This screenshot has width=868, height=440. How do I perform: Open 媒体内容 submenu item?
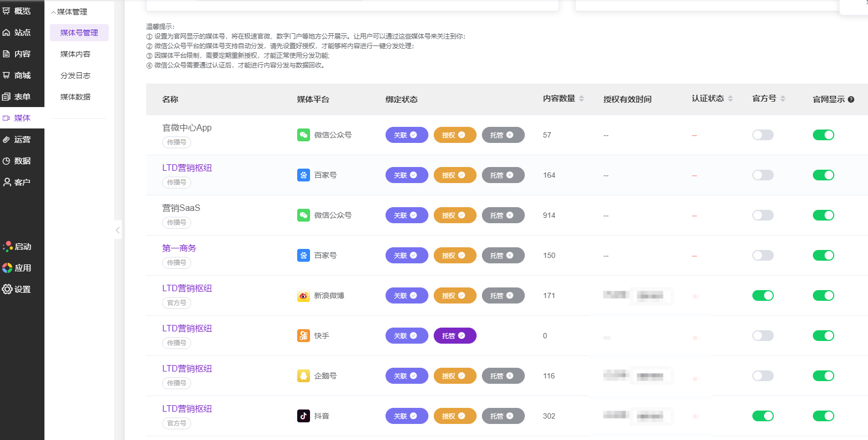coord(76,54)
